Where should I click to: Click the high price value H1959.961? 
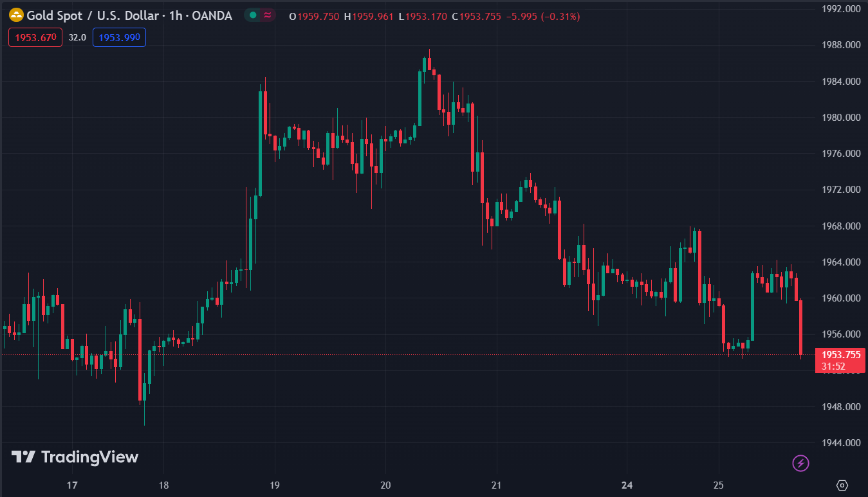tap(369, 16)
